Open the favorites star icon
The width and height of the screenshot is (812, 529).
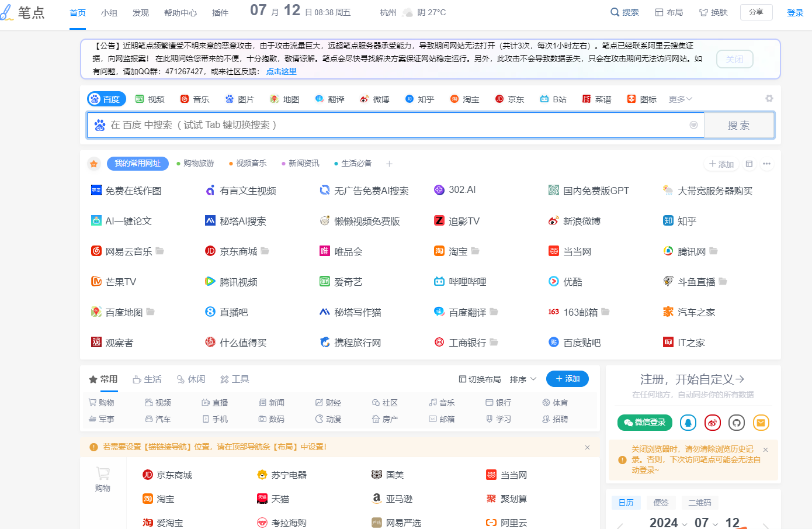point(94,164)
